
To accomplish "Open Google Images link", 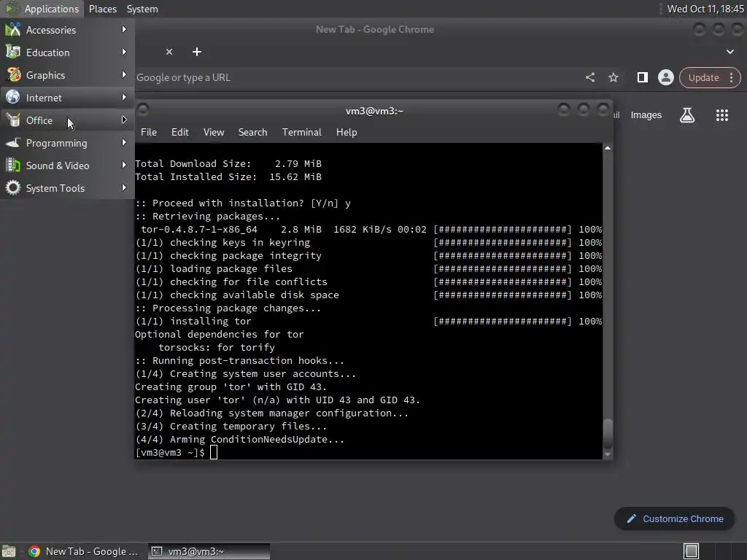I will pos(646,115).
